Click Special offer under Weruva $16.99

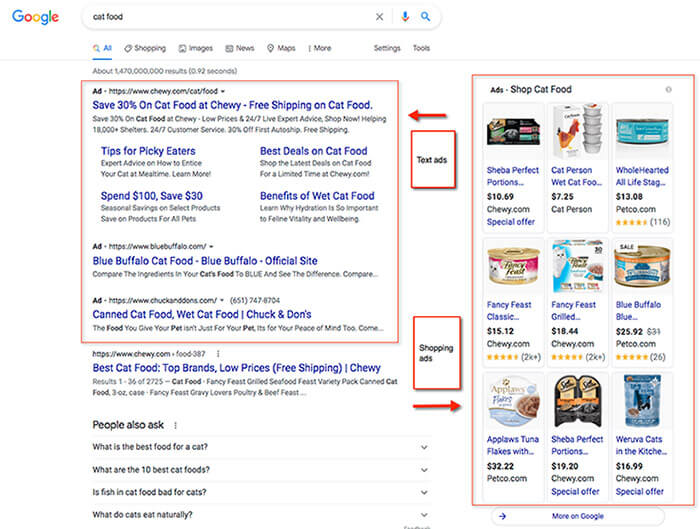(x=640, y=492)
